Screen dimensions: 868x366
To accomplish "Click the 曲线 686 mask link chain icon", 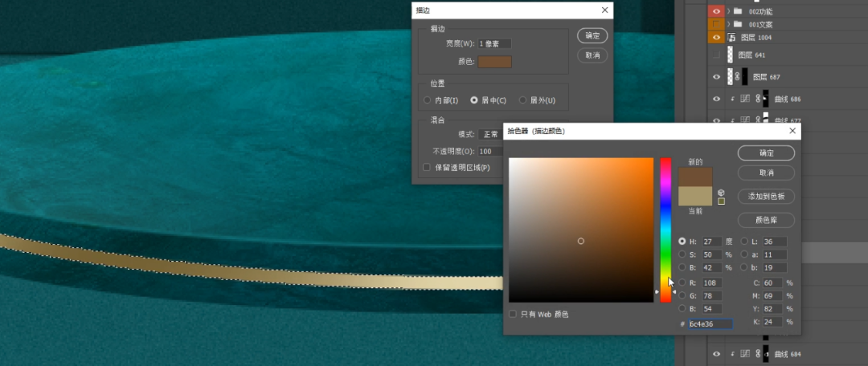I will [x=758, y=99].
